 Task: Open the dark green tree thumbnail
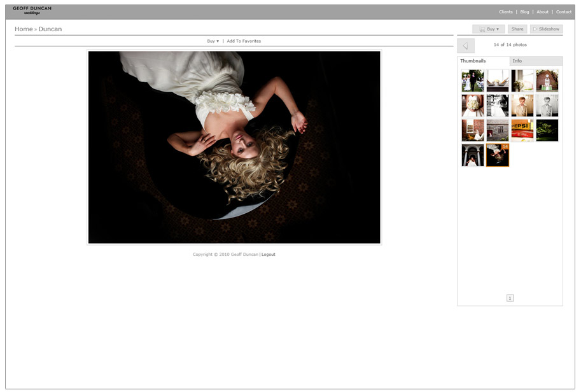pos(547,130)
